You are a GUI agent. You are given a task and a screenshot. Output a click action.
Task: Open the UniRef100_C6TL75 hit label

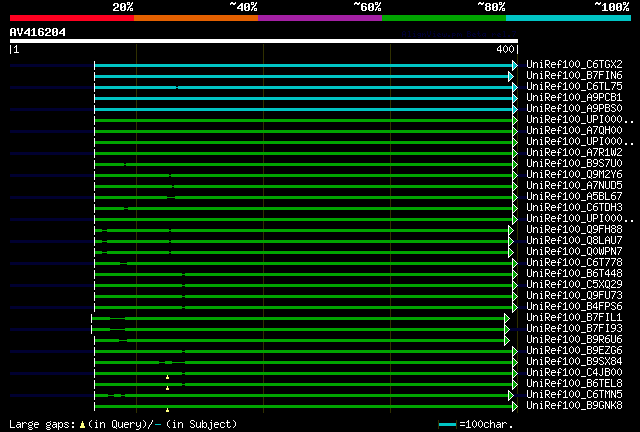pyautogui.click(x=574, y=87)
